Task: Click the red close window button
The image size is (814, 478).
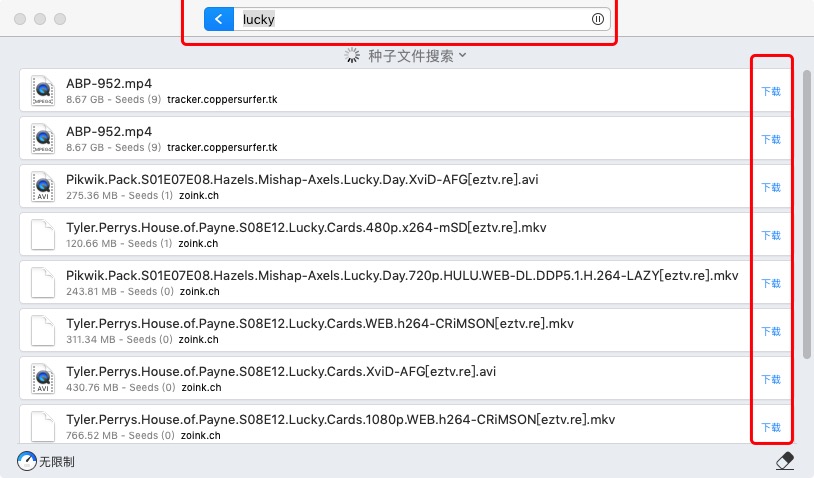Action: (20, 19)
